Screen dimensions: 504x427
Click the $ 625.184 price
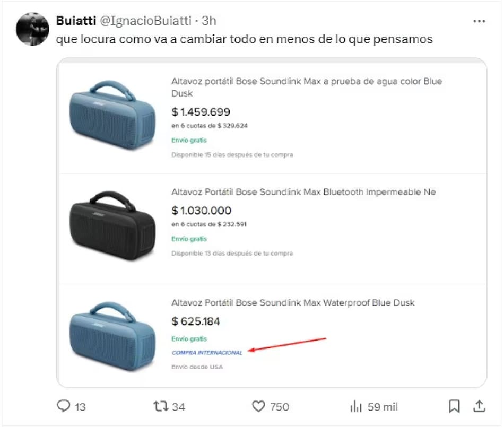click(x=196, y=321)
